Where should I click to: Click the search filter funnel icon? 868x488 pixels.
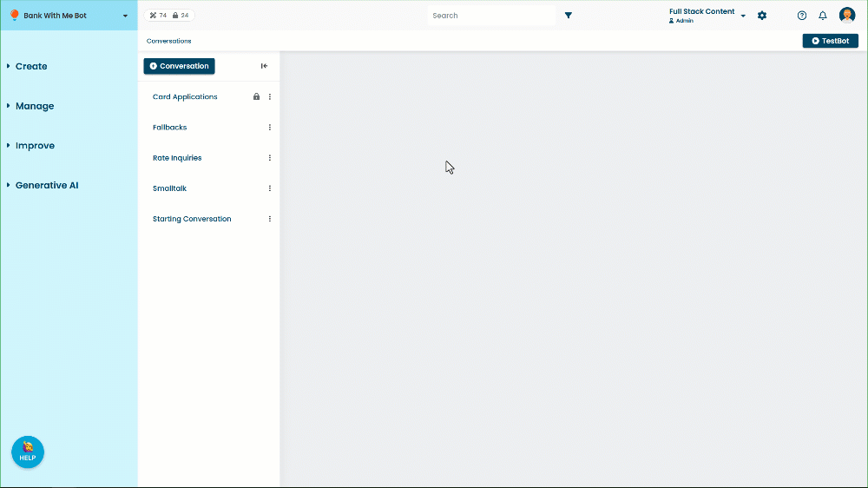point(568,16)
